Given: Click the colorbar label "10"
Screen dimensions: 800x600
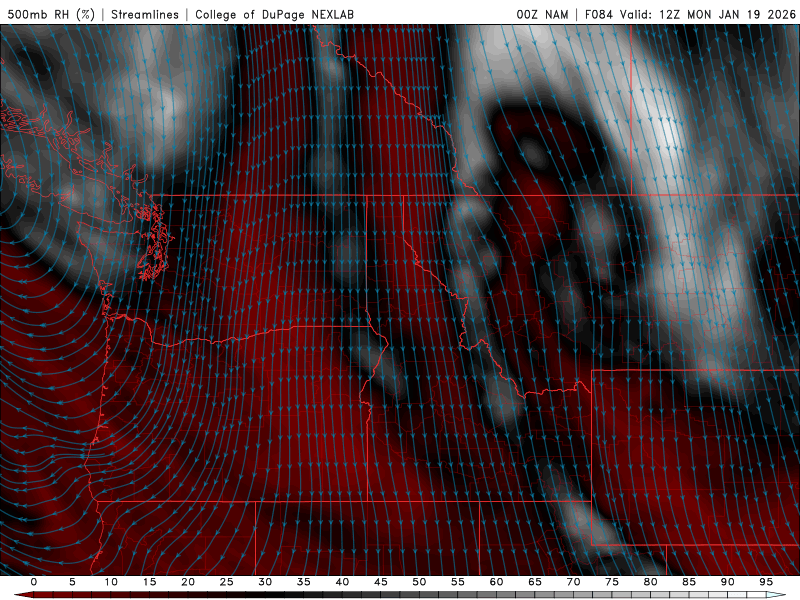Looking at the screenshot, I should [x=111, y=582].
